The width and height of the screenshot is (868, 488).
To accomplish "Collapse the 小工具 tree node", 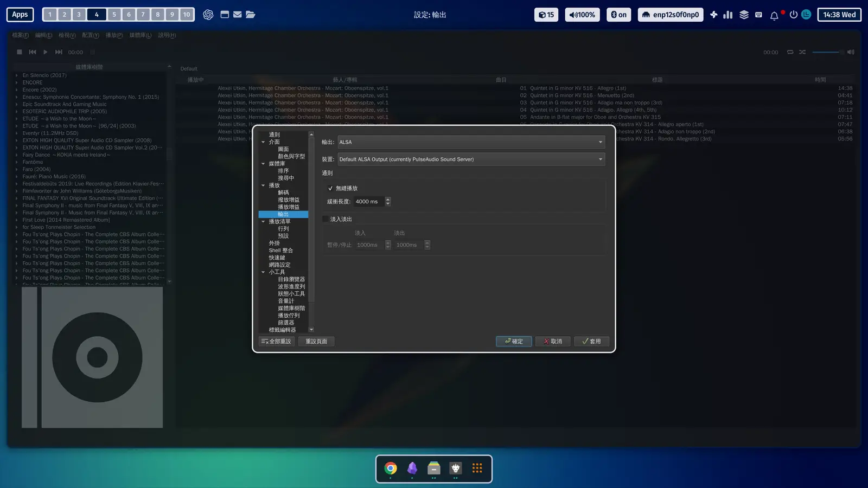I will [264, 272].
